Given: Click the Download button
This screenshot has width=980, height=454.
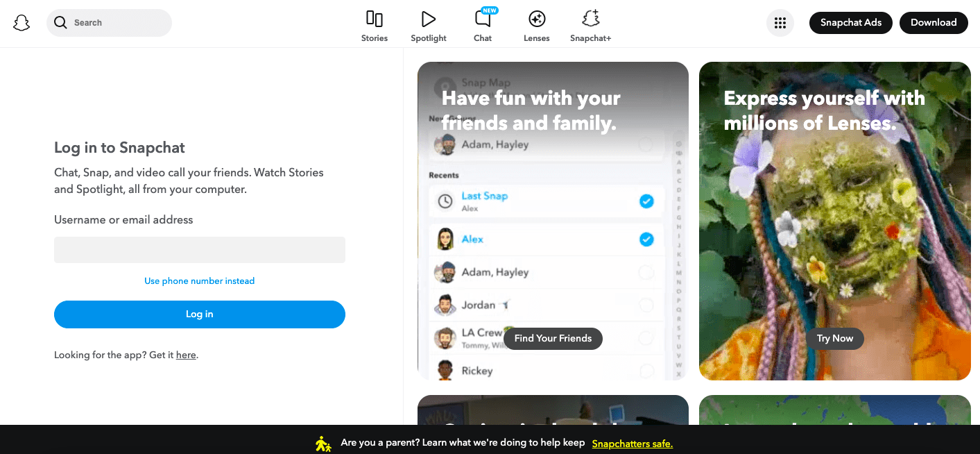Looking at the screenshot, I should point(934,23).
